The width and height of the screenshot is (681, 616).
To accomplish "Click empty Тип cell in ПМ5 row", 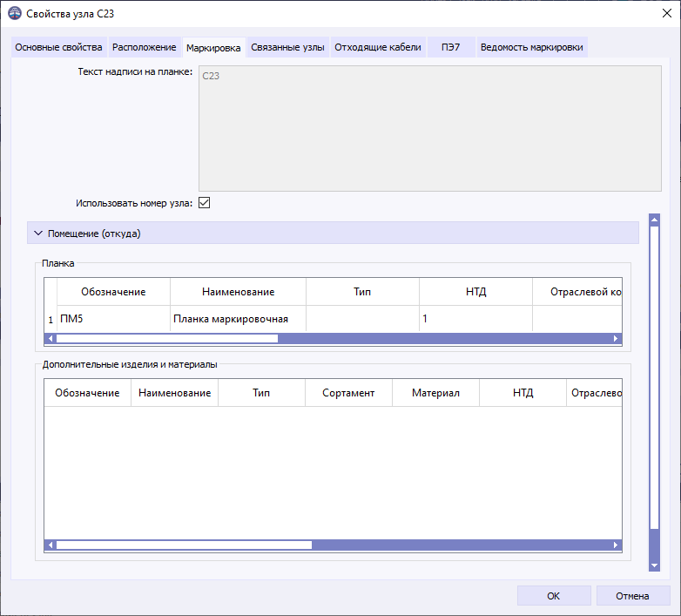I will click(362, 319).
